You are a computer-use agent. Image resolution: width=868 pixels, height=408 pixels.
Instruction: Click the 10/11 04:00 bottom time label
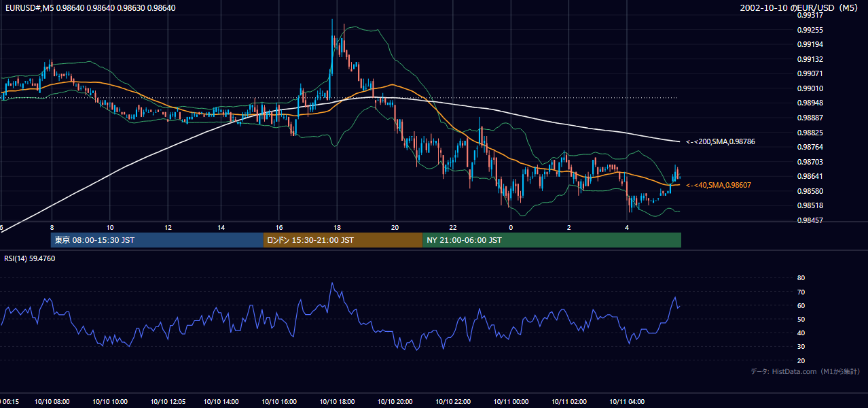coord(626,402)
